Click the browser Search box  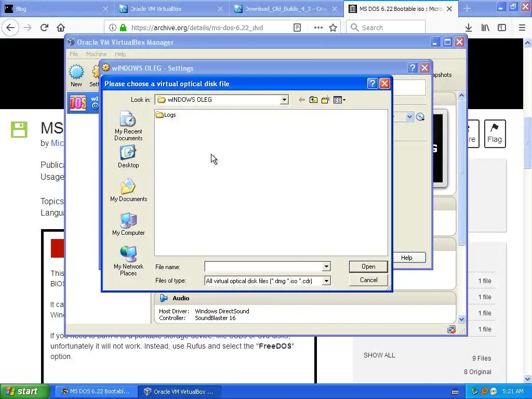pos(386,28)
